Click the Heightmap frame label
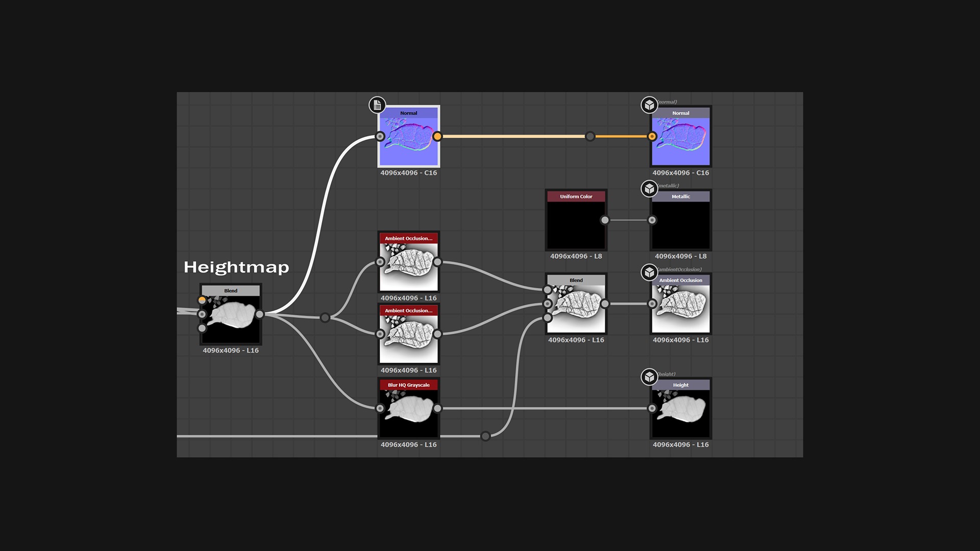 point(236,267)
